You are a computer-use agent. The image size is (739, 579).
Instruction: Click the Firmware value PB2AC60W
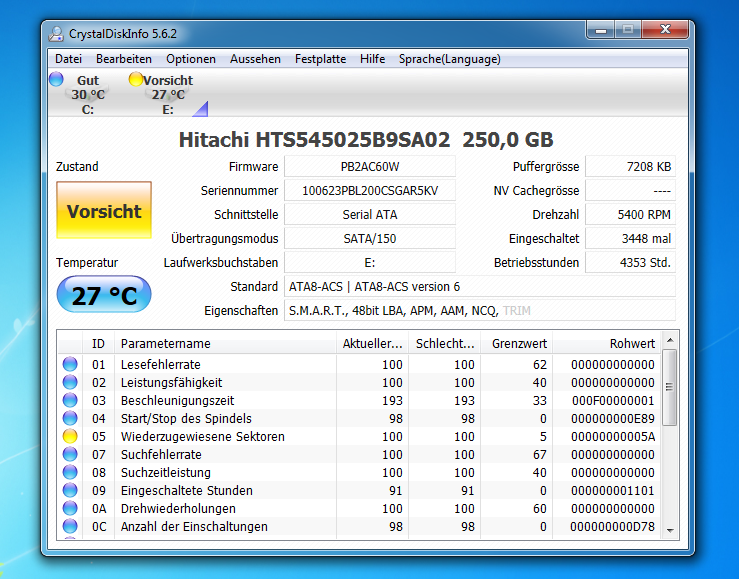[370, 167]
